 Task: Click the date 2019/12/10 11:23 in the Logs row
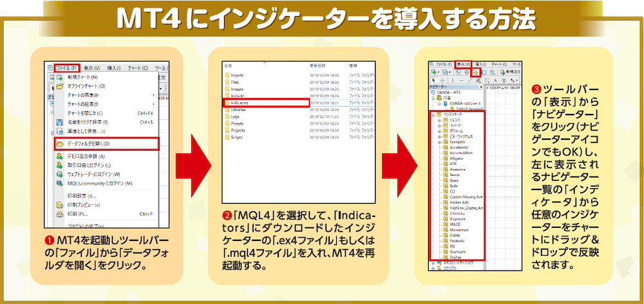point(325,117)
